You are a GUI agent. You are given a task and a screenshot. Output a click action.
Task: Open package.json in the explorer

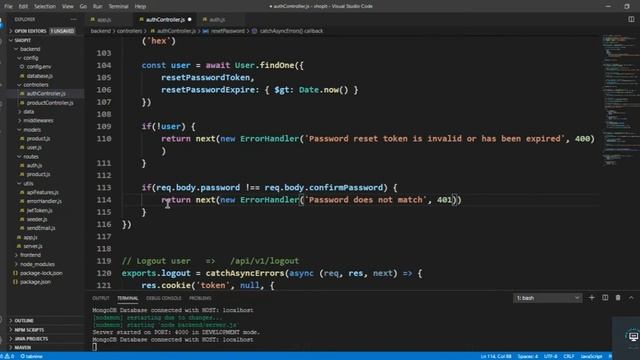[36, 282]
